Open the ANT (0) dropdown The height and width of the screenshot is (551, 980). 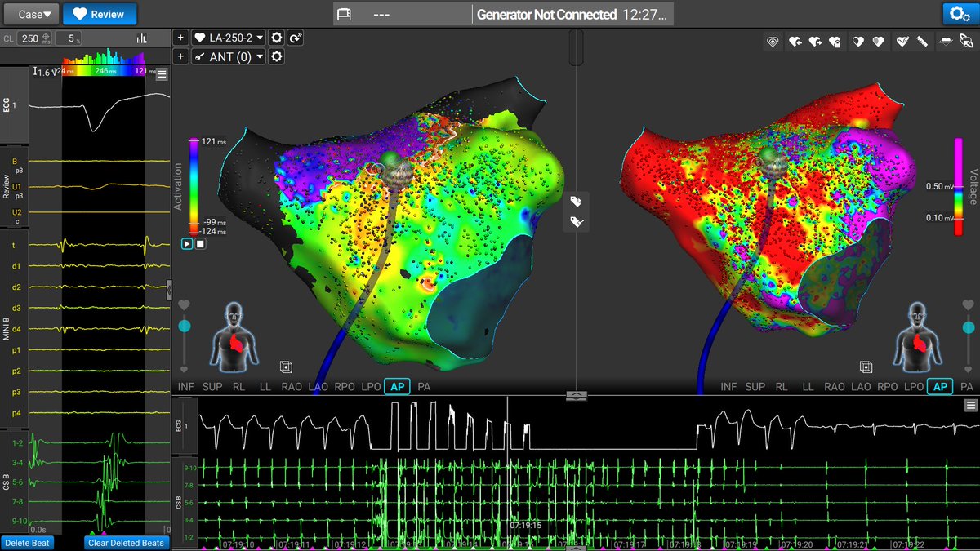pos(229,56)
